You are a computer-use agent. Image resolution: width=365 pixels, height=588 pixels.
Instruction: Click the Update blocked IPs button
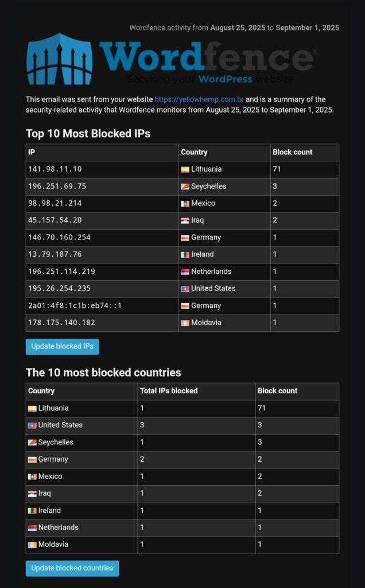[62, 346]
